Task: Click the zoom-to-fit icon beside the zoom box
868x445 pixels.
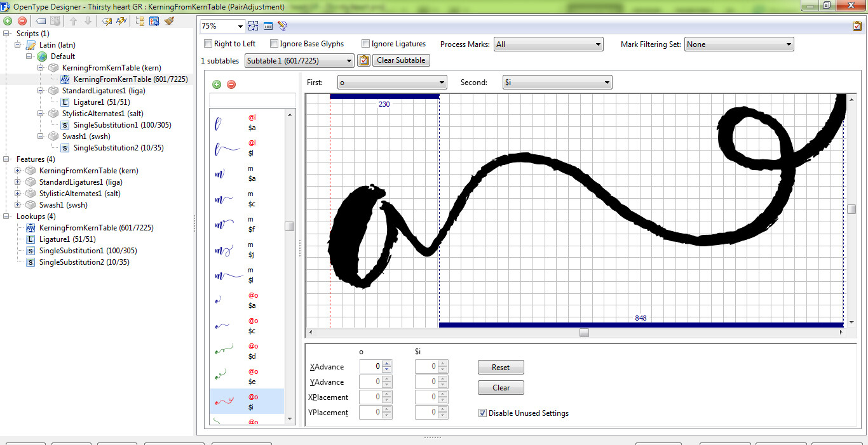Action: point(254,26)
